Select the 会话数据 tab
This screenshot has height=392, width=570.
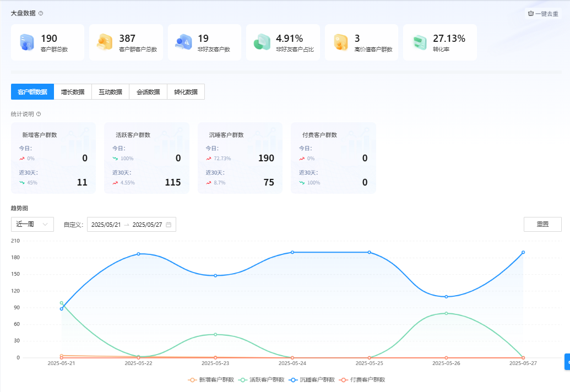(x=148, y=92)
